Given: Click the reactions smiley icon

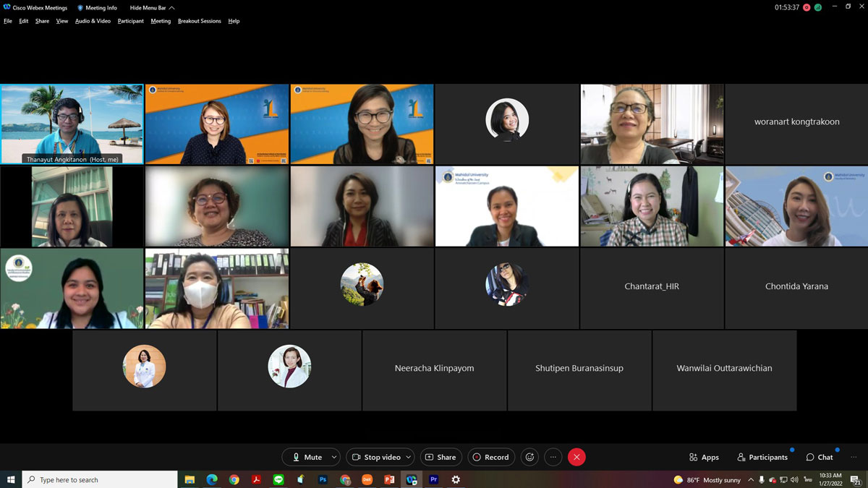Looking at the screenshot, I should 529,457.
